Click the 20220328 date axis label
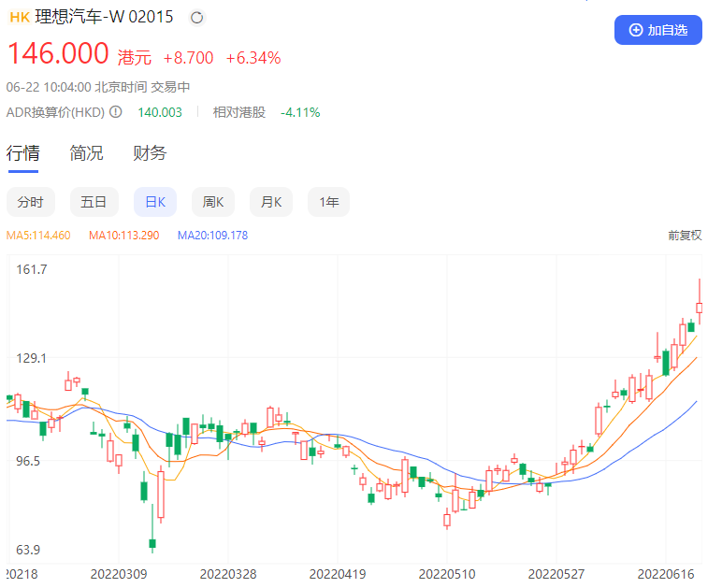Screen dimensions: 722x588 coord(228,574)
